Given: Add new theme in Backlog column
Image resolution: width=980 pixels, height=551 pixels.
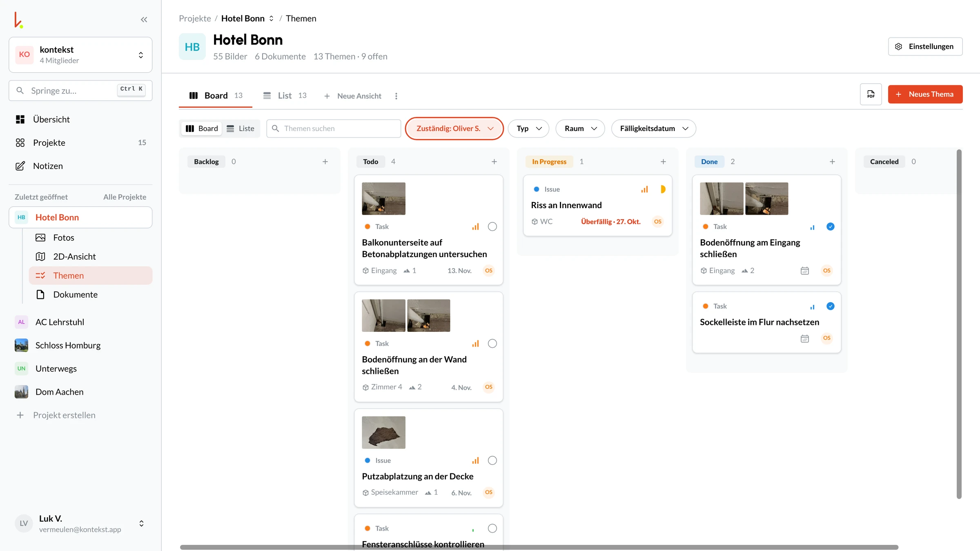Looking at the screenshot, I should click(325, 162).
